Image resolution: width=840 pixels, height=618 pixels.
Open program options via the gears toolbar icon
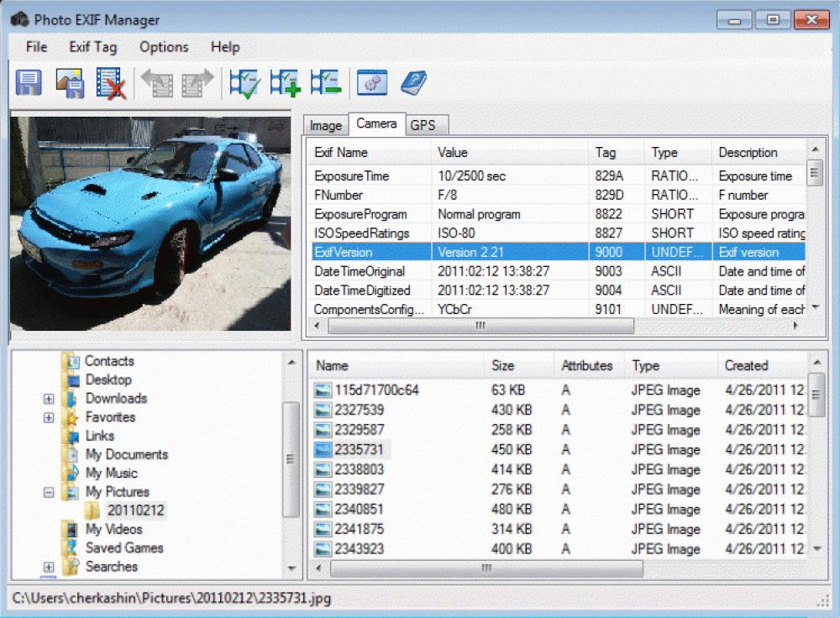pyautogui.click(x=372, y=82)
